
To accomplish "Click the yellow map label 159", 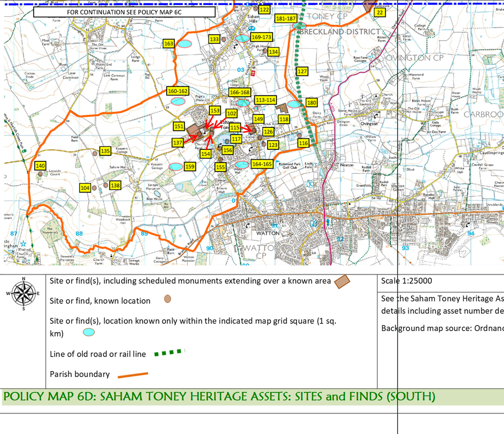I will (190, 167).
